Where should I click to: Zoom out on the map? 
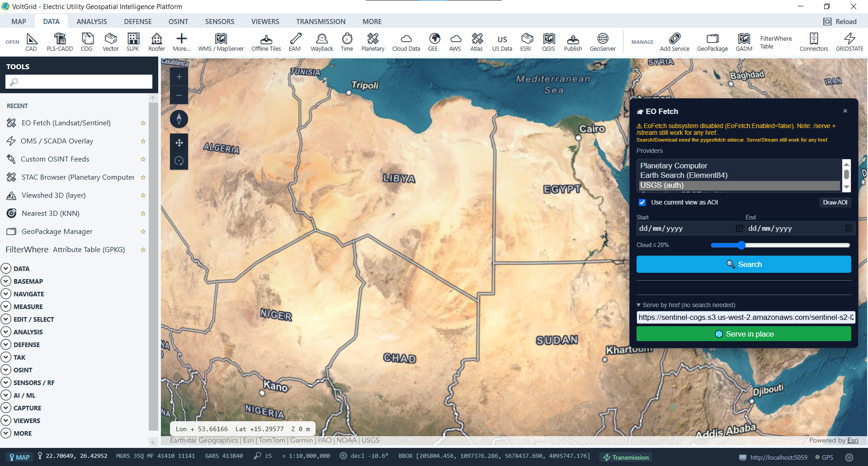click(x=179, y=95)
